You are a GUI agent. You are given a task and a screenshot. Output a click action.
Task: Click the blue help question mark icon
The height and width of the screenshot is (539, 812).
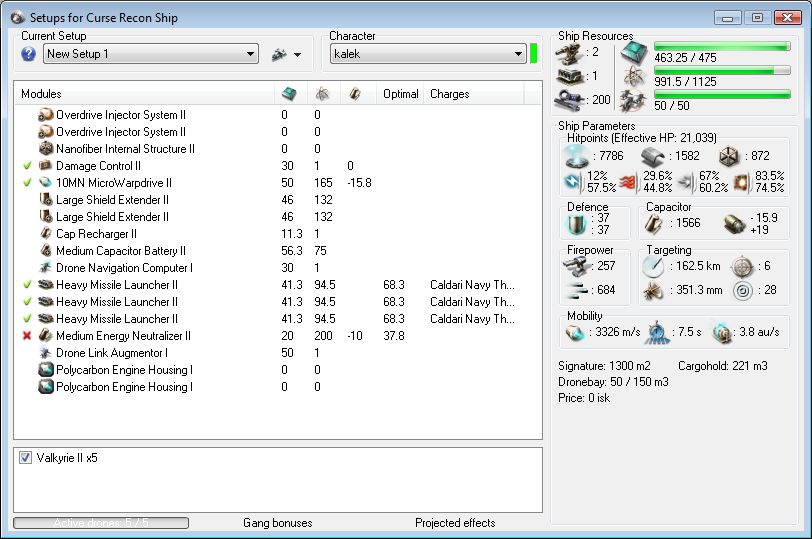pos(28,54)
